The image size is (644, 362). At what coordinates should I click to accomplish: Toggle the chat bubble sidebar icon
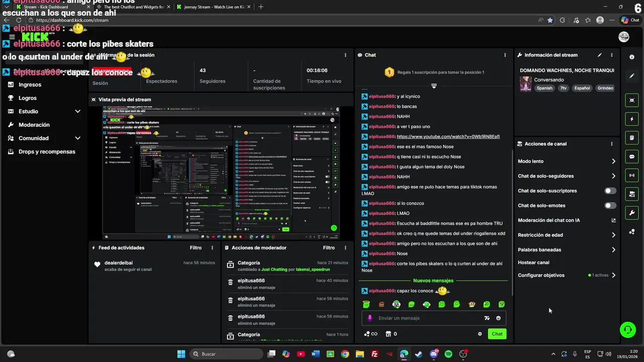coord(632,156)
